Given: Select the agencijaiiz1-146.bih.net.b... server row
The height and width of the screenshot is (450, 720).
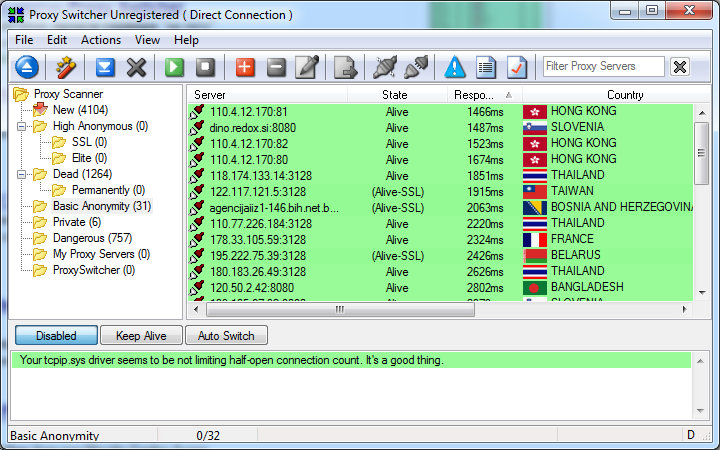Looking at the screenshot, I should point(440,208).
